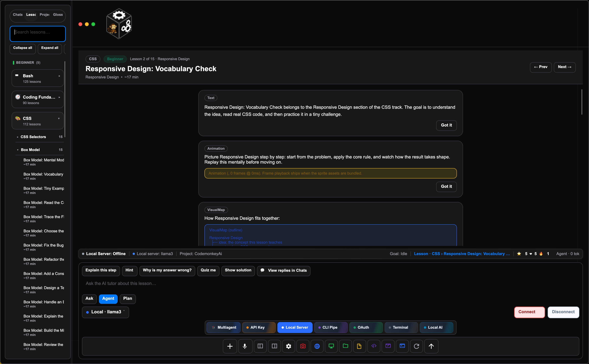Viewport: 589px width, 364px height.
Task: Select the Local Server connection mode
Action: (x=295, y=327)
